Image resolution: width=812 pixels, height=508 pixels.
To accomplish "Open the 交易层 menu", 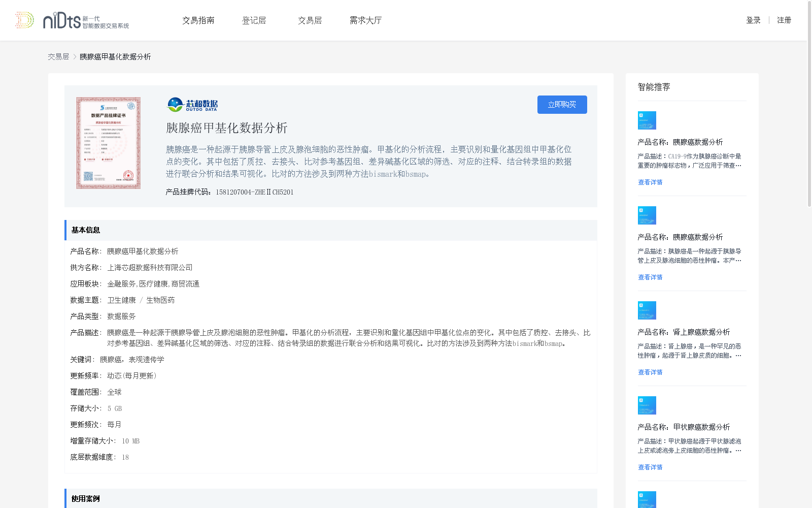I will tap(310, 20).
